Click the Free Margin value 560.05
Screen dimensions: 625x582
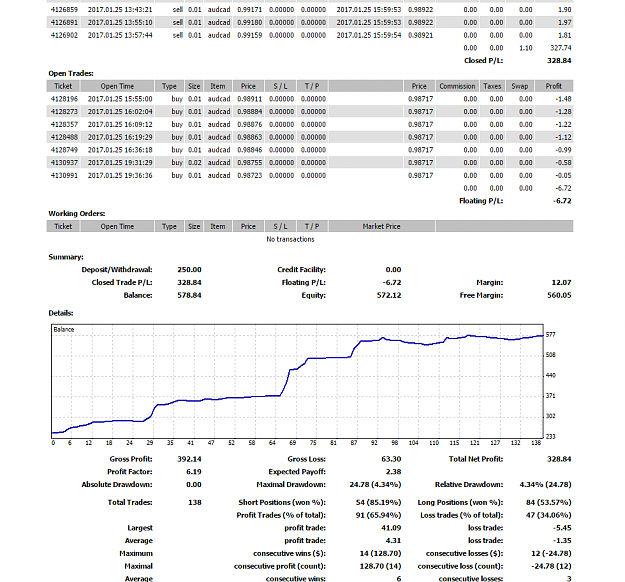(x=559, y=295)
